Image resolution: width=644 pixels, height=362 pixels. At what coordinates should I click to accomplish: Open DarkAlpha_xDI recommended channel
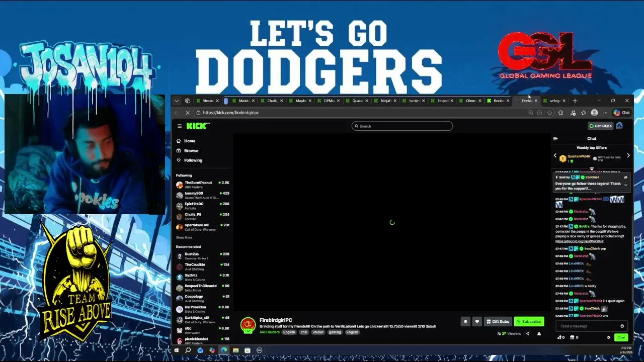point(203,319)
